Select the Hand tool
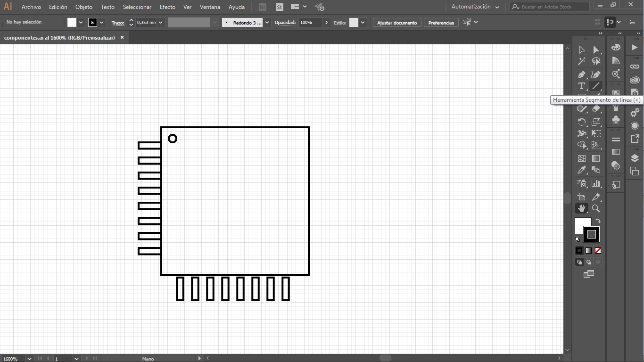This screenshot has width=644, height=362. coord(582,208)
